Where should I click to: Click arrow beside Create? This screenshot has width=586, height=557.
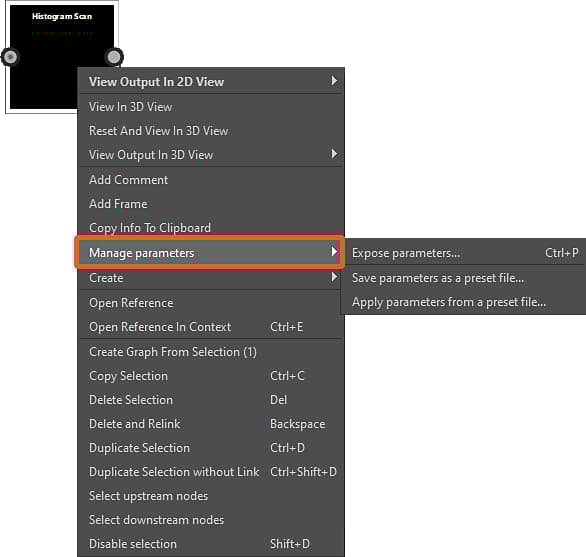(334, 277)
